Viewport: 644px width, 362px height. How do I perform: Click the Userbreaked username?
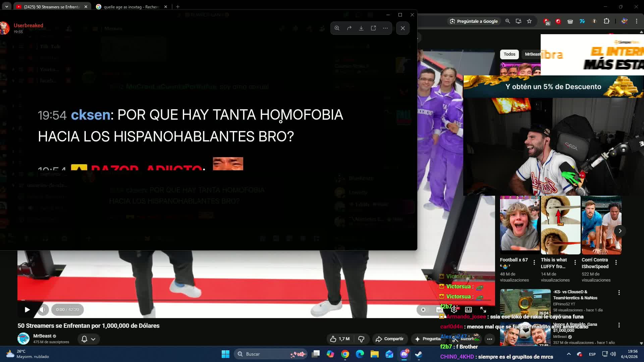click(x=28, y=25)
